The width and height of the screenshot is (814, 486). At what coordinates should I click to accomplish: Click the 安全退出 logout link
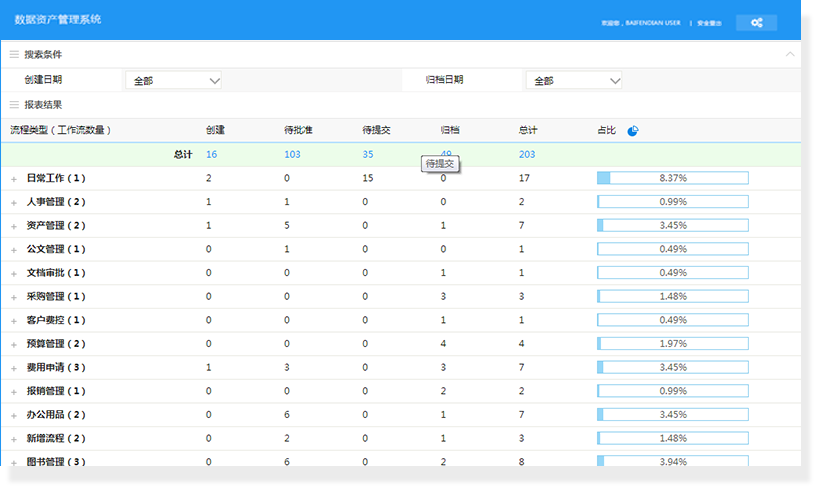click(x=709, y=22)
